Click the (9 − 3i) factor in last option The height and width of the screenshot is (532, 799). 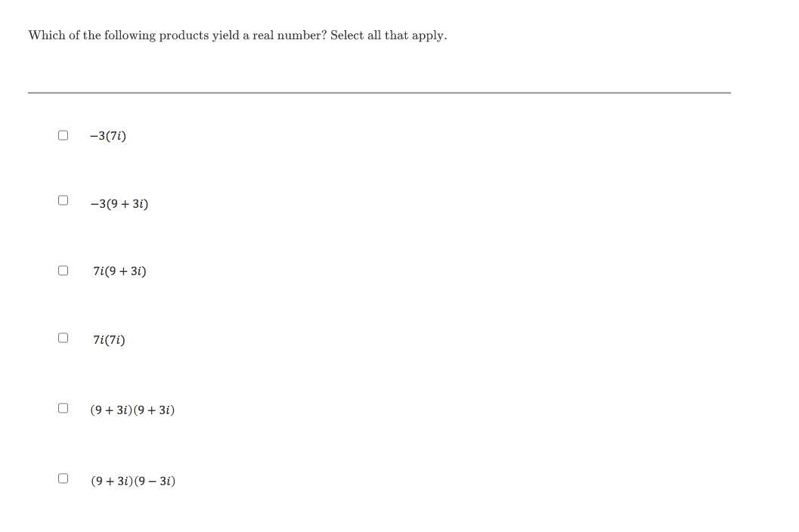[x=155, y=481]
